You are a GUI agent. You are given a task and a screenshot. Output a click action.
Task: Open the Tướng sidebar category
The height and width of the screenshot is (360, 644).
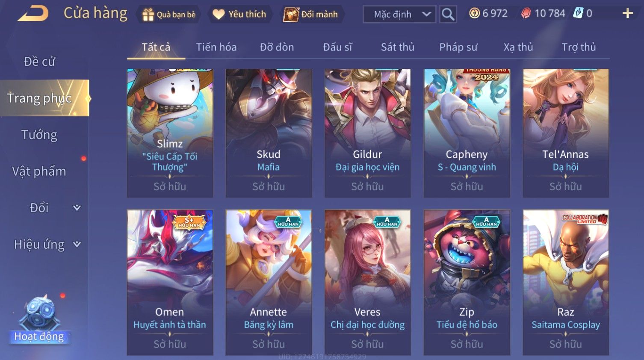point(39,135)
